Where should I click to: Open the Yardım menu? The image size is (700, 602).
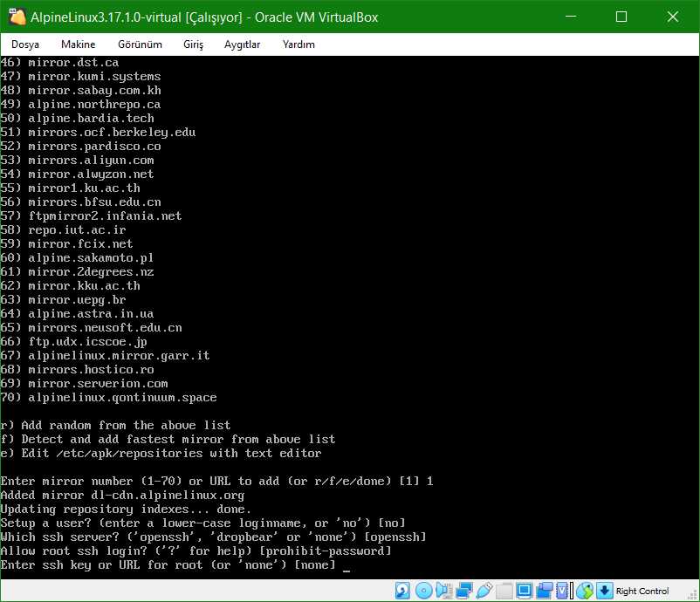pyautogui.click(x=299, y=44)
